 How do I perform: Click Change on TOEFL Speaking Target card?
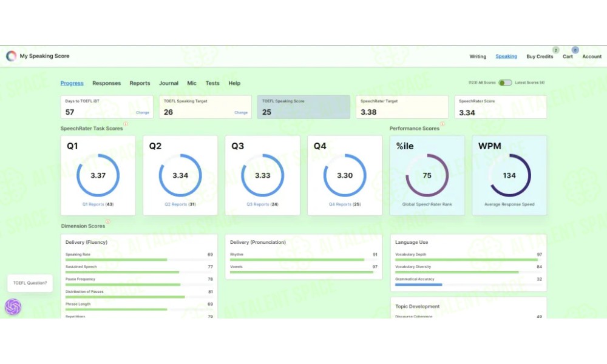241,113
